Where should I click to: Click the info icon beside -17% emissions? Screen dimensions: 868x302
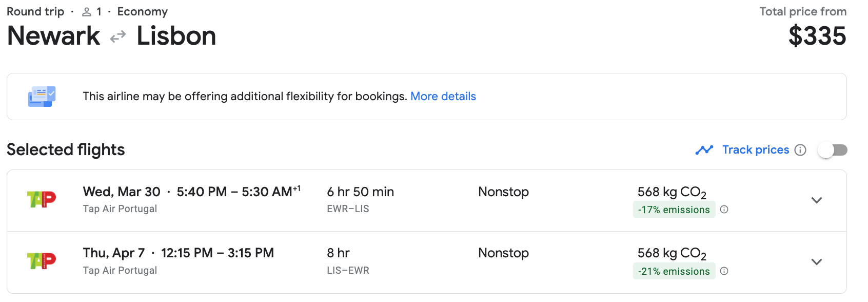pyautogui.click(x=724, y=210)
